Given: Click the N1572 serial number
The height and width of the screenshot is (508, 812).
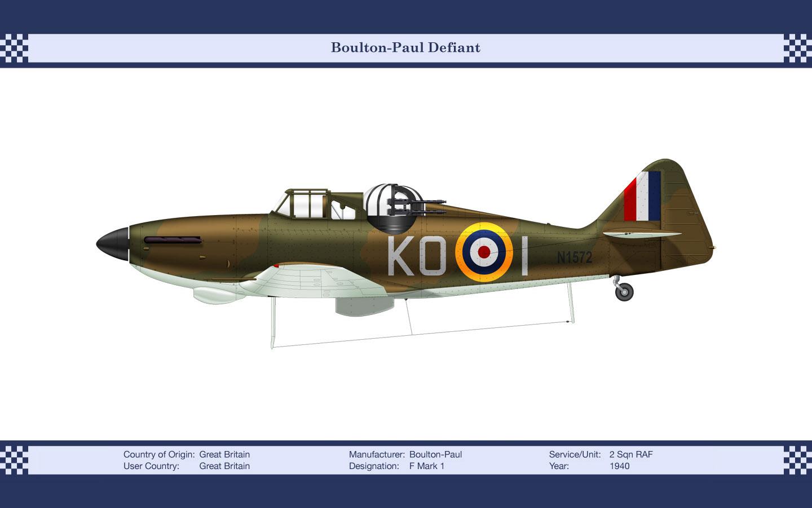Looking at the screenshot, I should (x=574, y=257).
